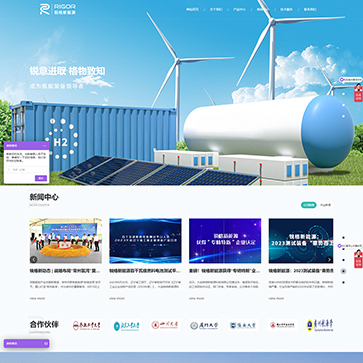Open the 技术服务 navigation item

click(286, 9)
